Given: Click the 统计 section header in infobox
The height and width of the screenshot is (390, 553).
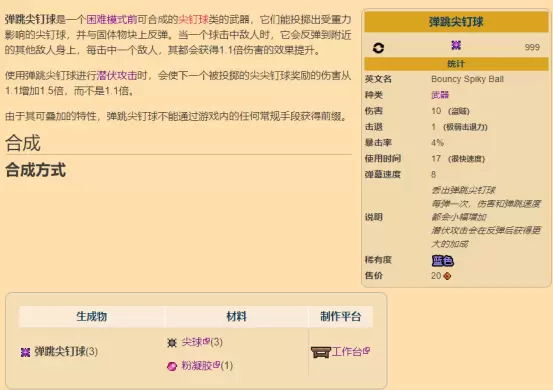Looking at the screenshot, I should click(x=456, y=64).
